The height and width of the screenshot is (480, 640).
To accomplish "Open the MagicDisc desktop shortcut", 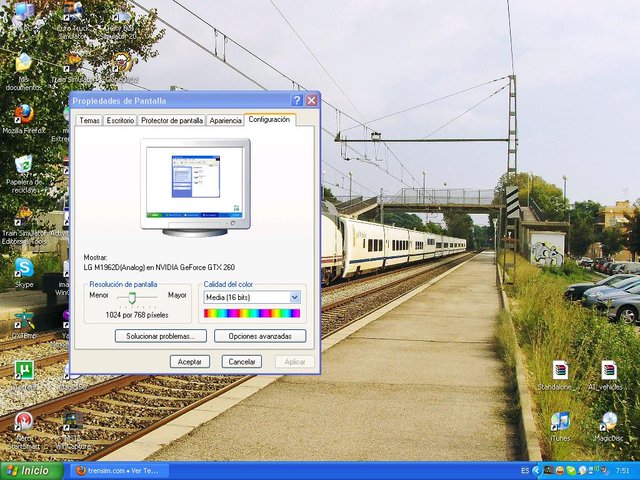I will (x=608, y=421).
